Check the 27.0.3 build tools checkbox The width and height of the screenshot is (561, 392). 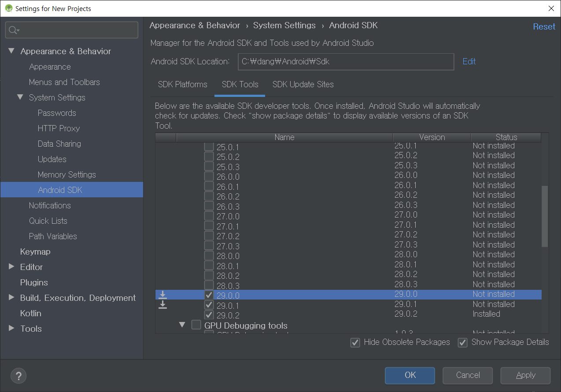click(x=209, y=245)
